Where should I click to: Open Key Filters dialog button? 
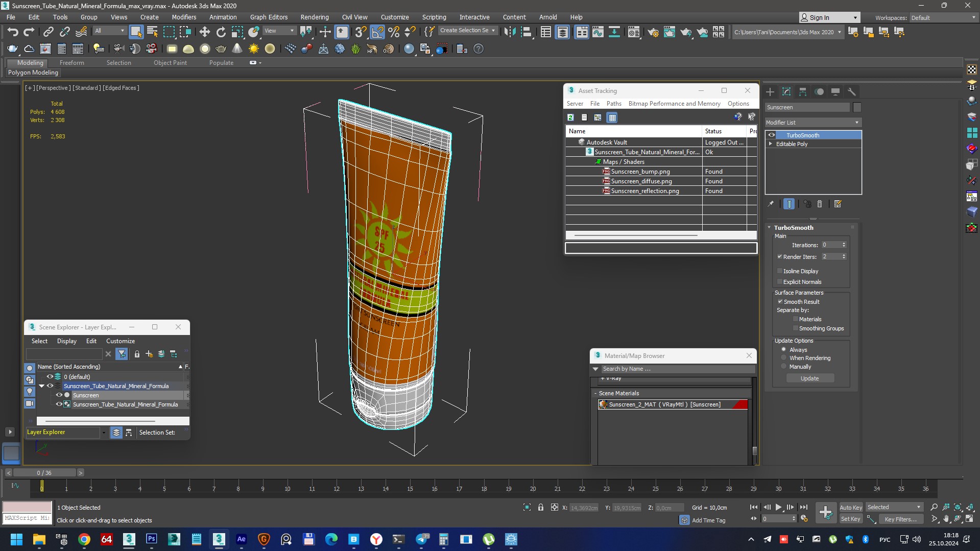tap(901, 519)
